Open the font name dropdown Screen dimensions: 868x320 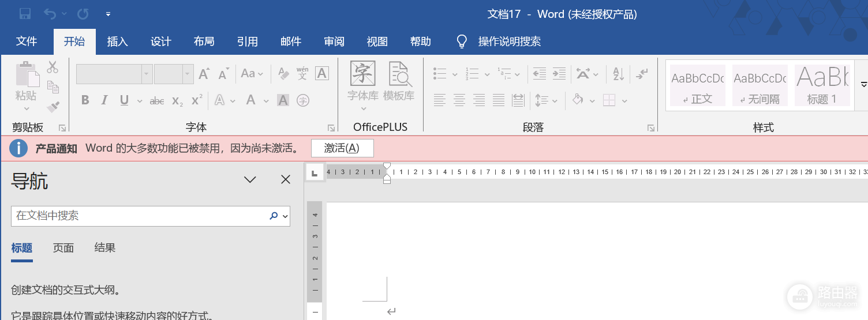147,74
